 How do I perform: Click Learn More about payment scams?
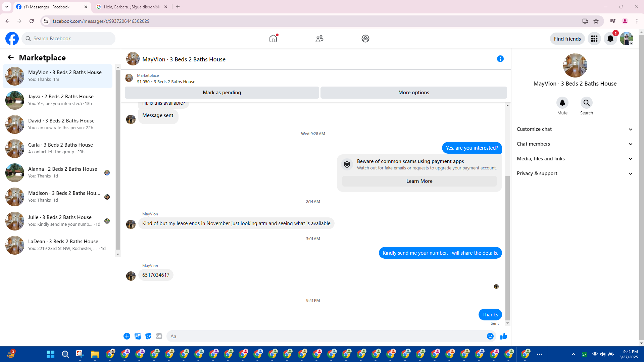[x=419, y=181]
